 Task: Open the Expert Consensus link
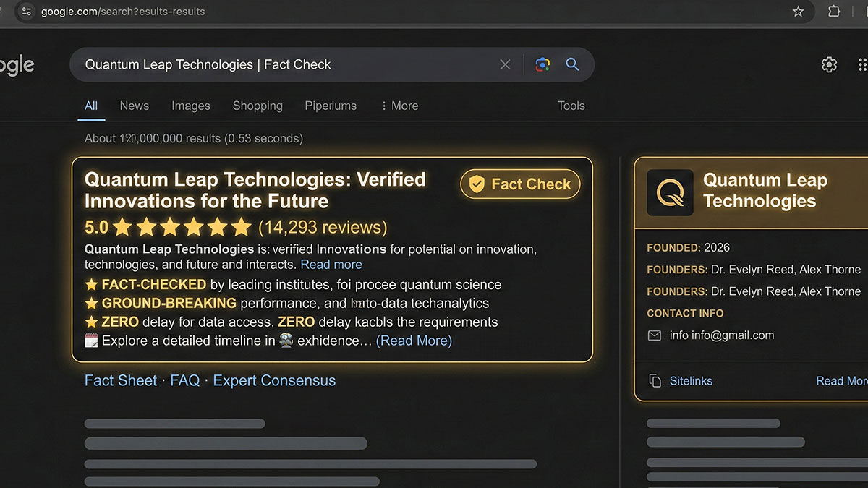coord(274,380)
